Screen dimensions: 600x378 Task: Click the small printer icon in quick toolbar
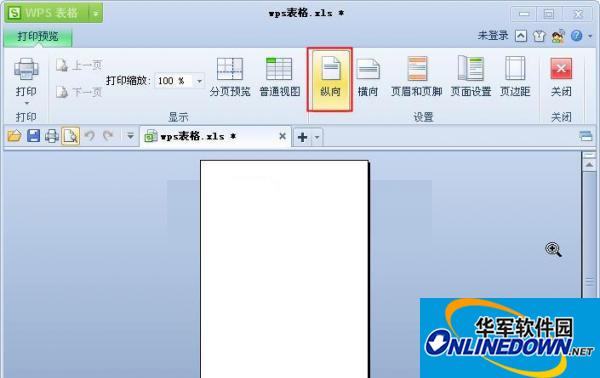click(x=52, y=136)
